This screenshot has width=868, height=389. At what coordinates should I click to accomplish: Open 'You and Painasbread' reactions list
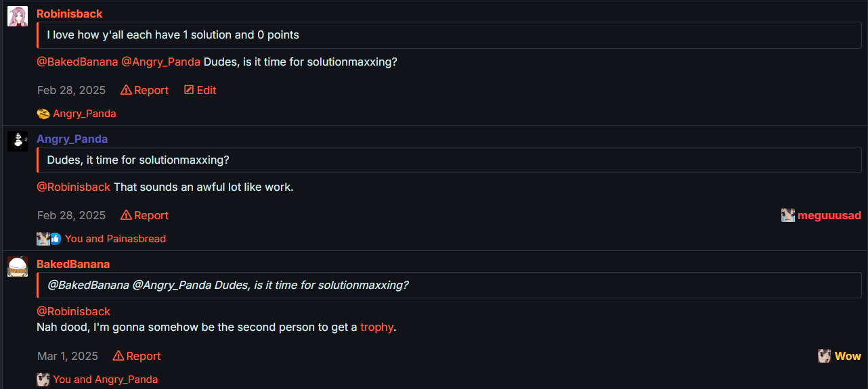[116, 239]
